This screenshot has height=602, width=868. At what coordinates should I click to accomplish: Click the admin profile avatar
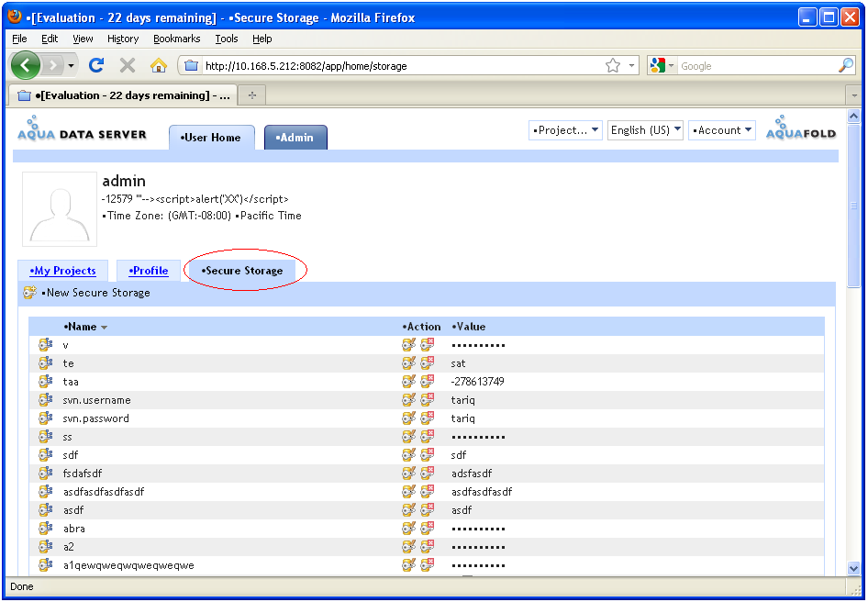[60, 209]
